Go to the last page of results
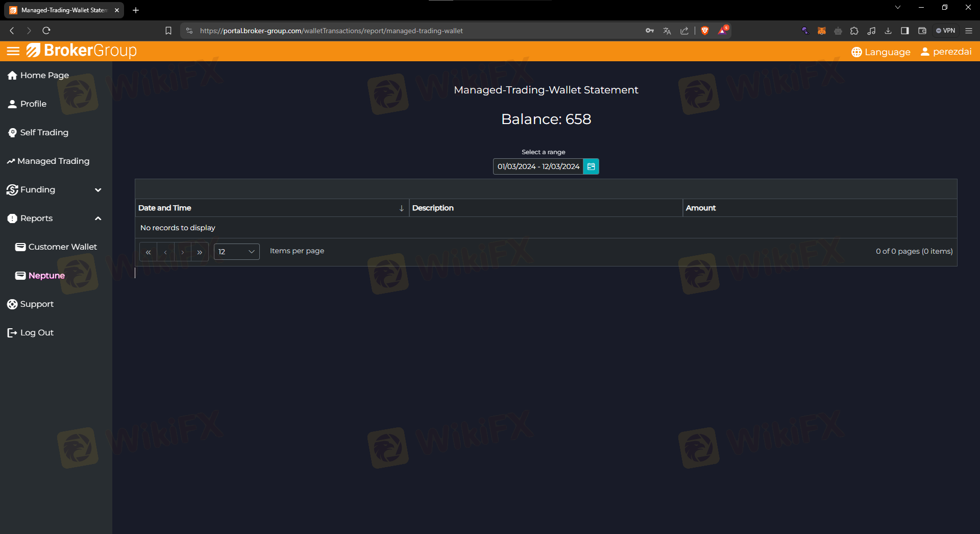This screenshot has width=980, height=534. [200, 252]
